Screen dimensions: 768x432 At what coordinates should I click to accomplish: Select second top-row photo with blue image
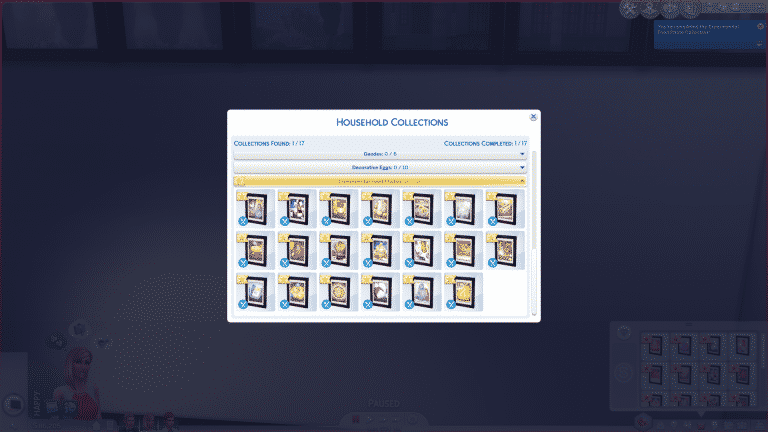click(297, 209)
